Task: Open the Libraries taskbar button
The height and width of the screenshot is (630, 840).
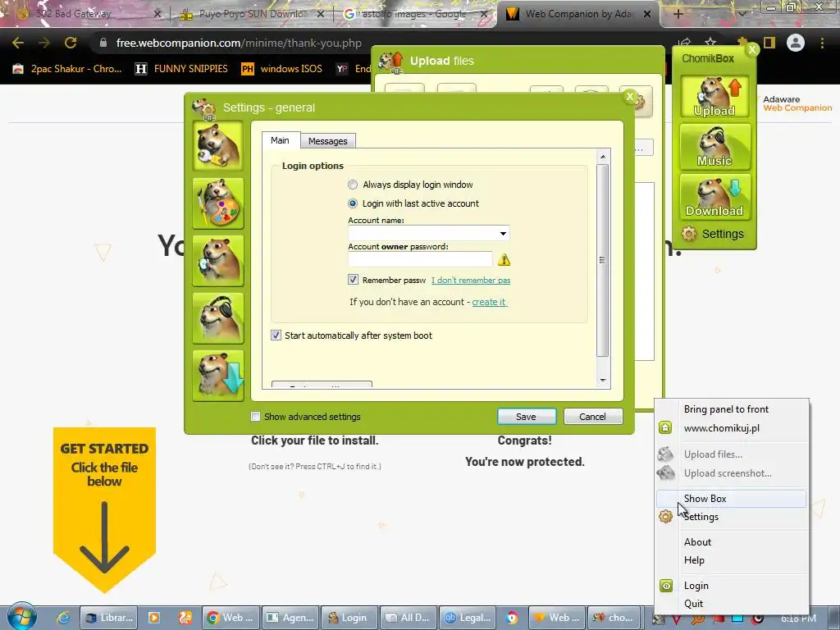Action: 109,618
